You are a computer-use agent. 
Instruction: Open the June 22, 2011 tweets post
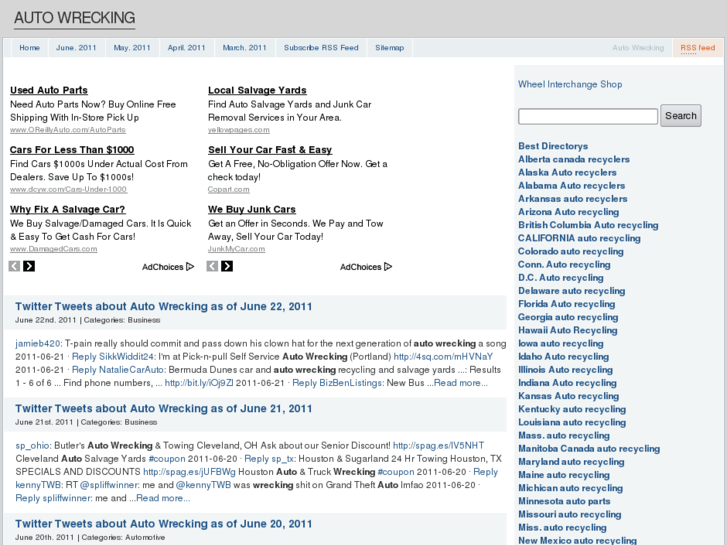click(163, 307)
